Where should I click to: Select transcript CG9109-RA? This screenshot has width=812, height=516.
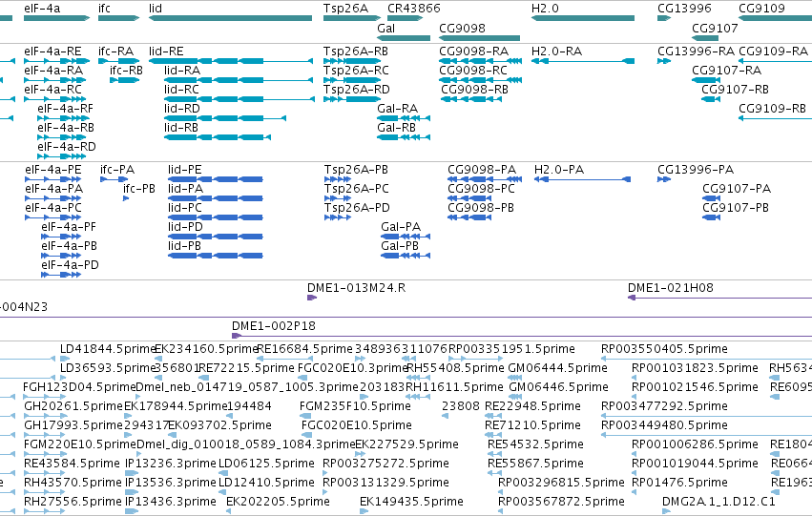click(x=773, y=52)
